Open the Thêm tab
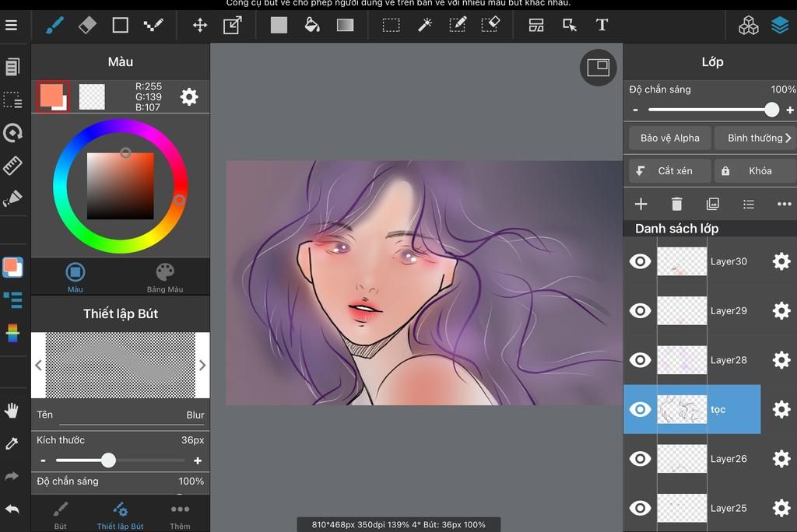Viewport: 797px width, 532px height. pyautogui.click(x=180, y=515)
